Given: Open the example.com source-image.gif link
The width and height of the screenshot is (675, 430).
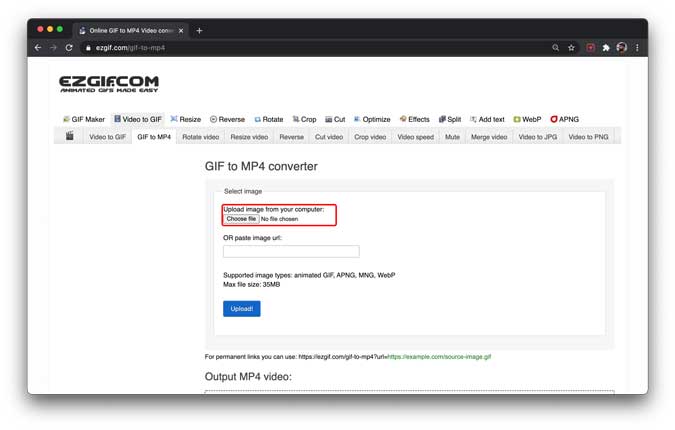Looking at the screenshot, I should pyautogui.click(x=440, y=356).
